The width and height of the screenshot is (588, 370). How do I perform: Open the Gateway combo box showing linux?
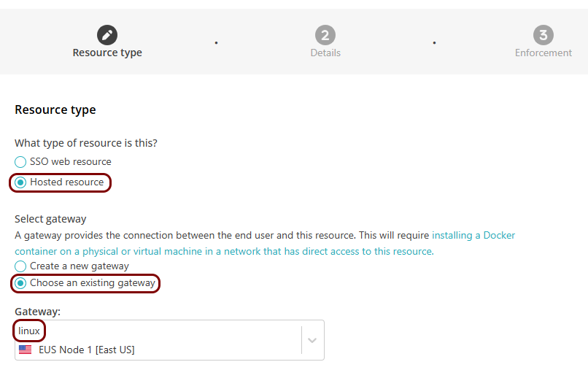click(169, 340)
